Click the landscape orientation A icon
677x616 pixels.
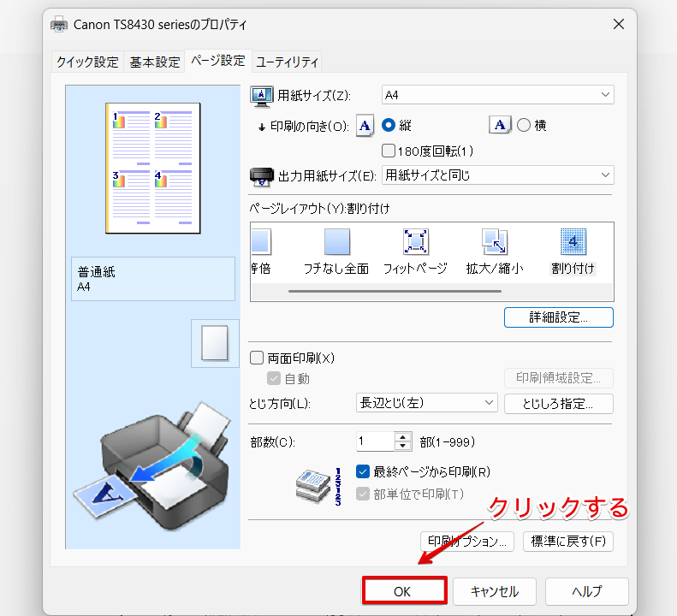click(x=500, y=125)
